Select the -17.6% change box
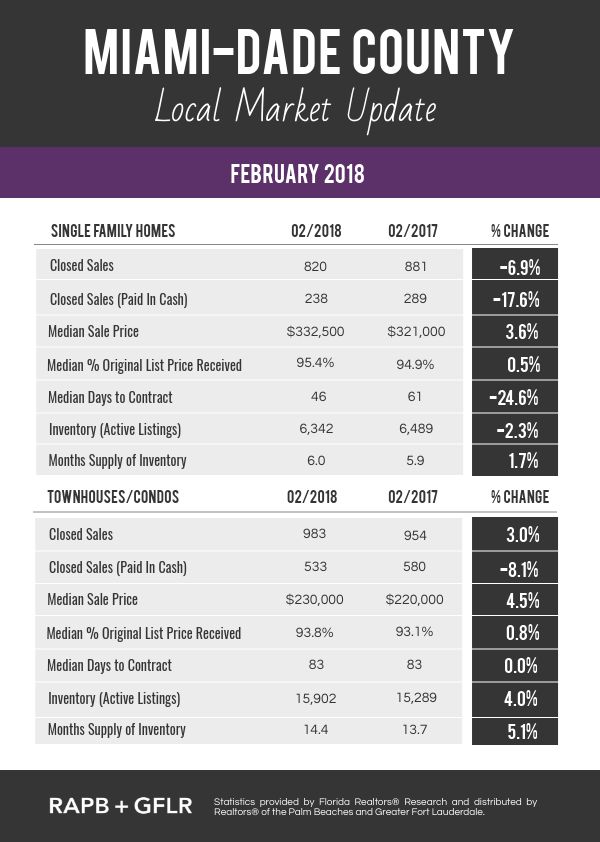Screen dimensions: 600x842 pos(515,299)
